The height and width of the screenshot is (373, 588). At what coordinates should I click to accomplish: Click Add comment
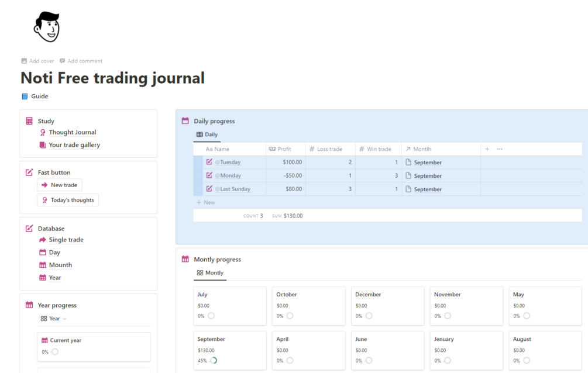pos(81,61)
